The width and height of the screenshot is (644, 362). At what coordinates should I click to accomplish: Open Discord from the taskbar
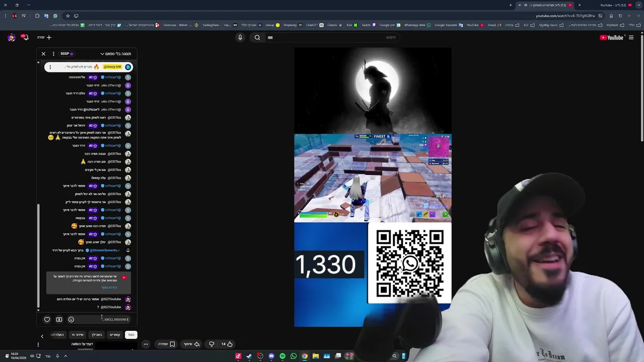pyautogui.click(x=271, y=356)
